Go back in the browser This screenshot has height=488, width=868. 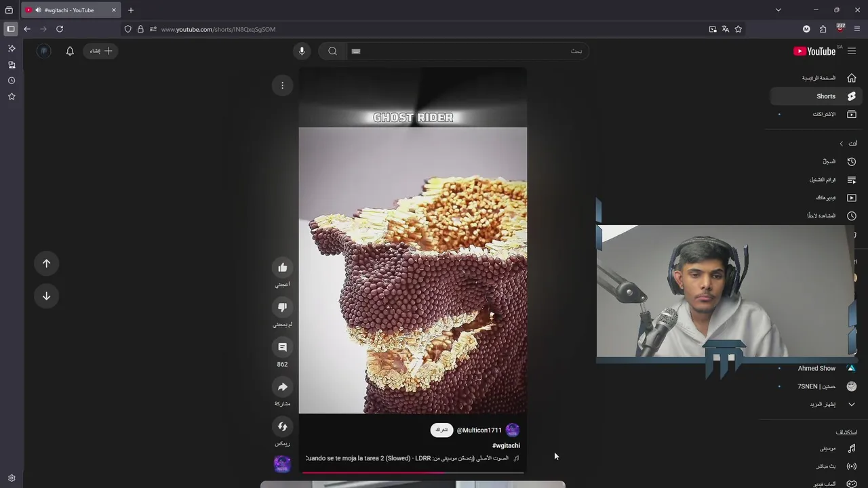coord(27,29)
